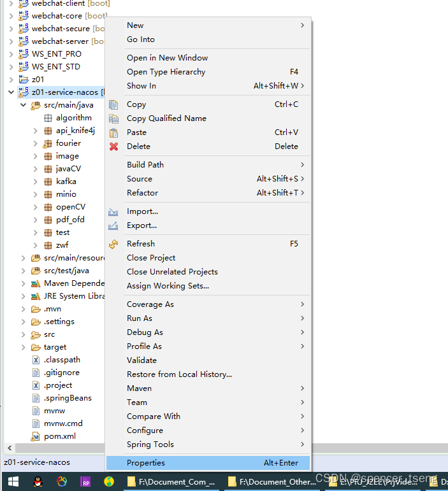The width and height of the screenshot is (448, 491).
Task: Expand the javaCV package
Action: 36,169
